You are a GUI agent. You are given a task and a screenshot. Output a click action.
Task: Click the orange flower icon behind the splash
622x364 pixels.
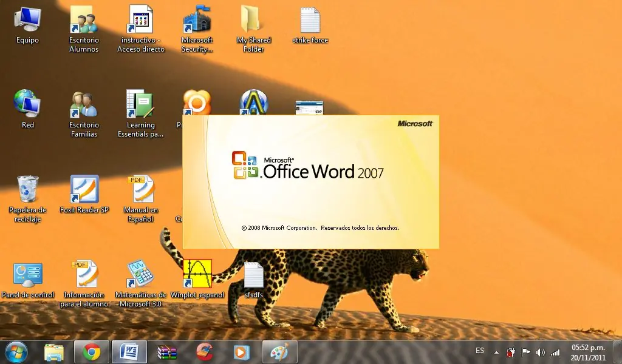point(197,102)
